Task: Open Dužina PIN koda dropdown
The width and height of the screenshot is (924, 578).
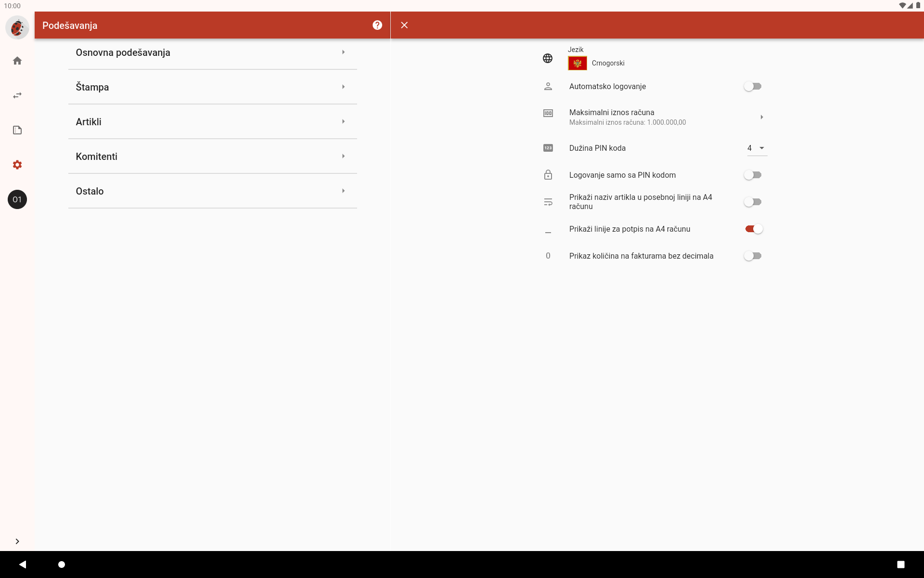Action: point(757,148)
